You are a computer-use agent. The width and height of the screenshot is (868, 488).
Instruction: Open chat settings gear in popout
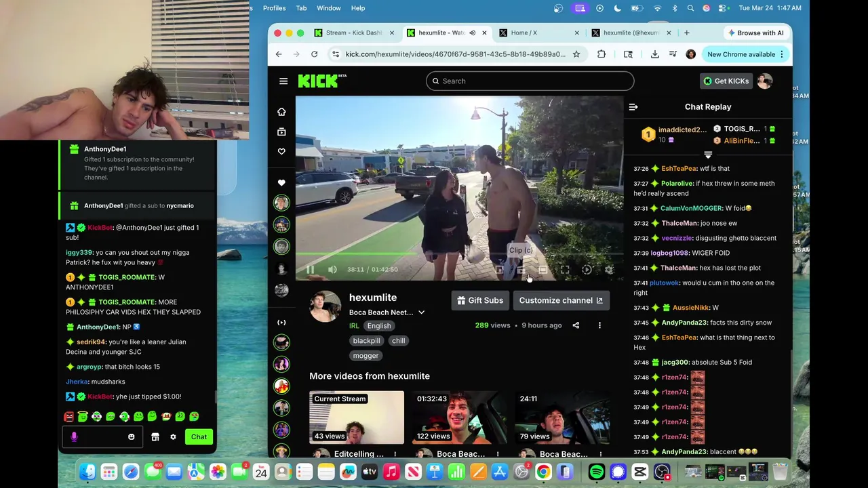[173, 437]
